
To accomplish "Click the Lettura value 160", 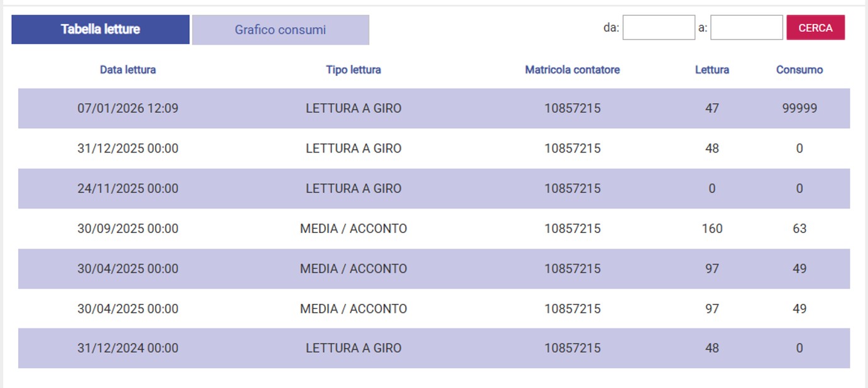I will [x=712, y=229].
